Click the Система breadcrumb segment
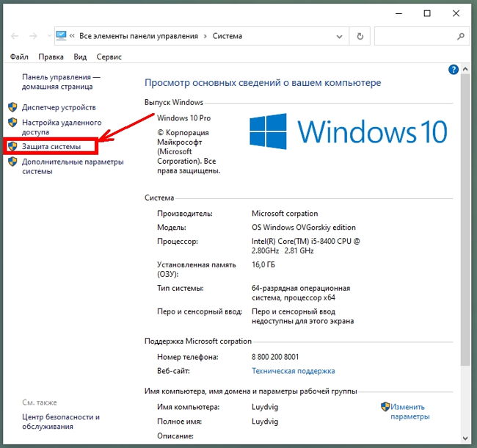The height and width of the screenshot is (448, 477). point(227,36)
